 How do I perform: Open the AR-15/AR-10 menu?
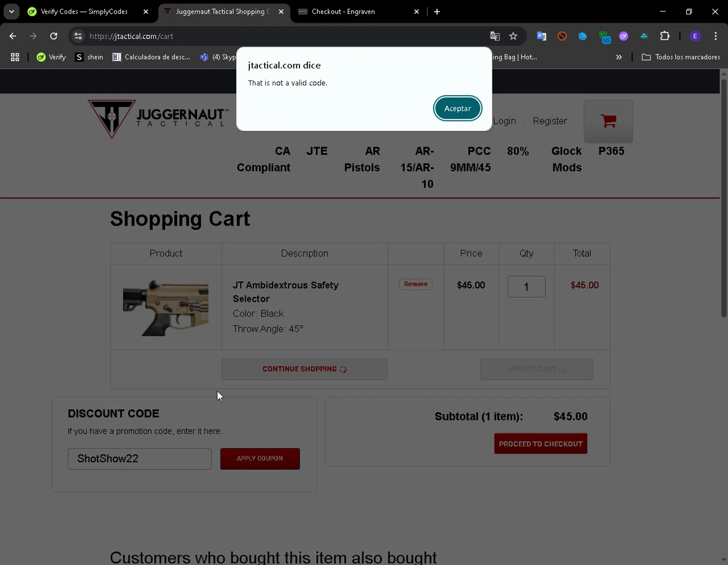coord(417,167)
